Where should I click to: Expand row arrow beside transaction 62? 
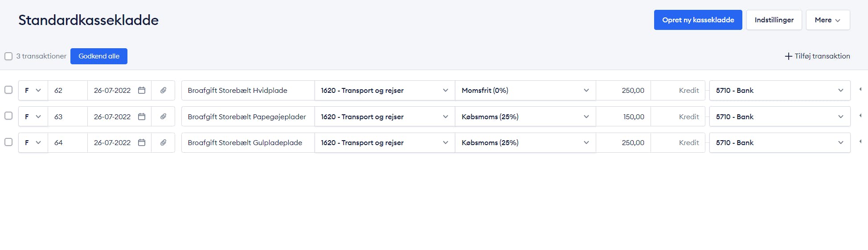pos(860,89)
